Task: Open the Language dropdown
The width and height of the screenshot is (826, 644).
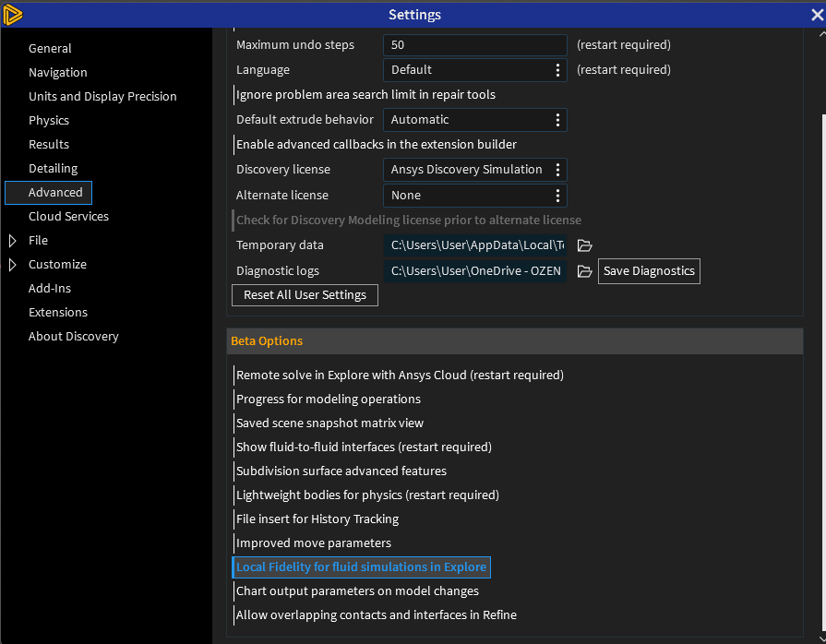Action: coord(474,70)
